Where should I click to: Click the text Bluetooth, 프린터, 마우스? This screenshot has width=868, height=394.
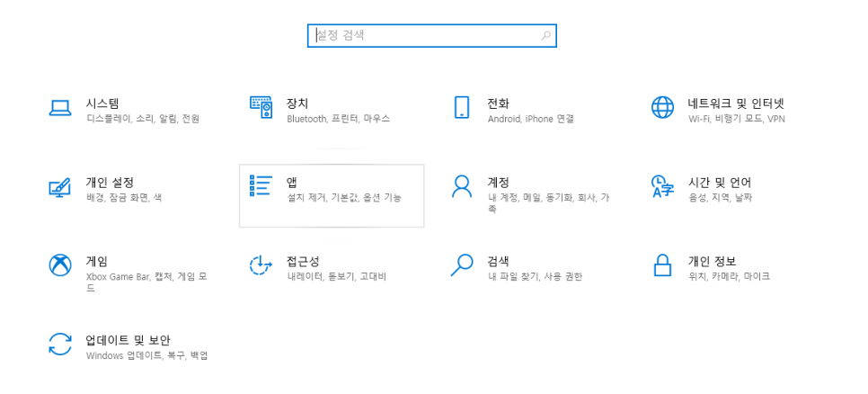click(x=338, y=119)
